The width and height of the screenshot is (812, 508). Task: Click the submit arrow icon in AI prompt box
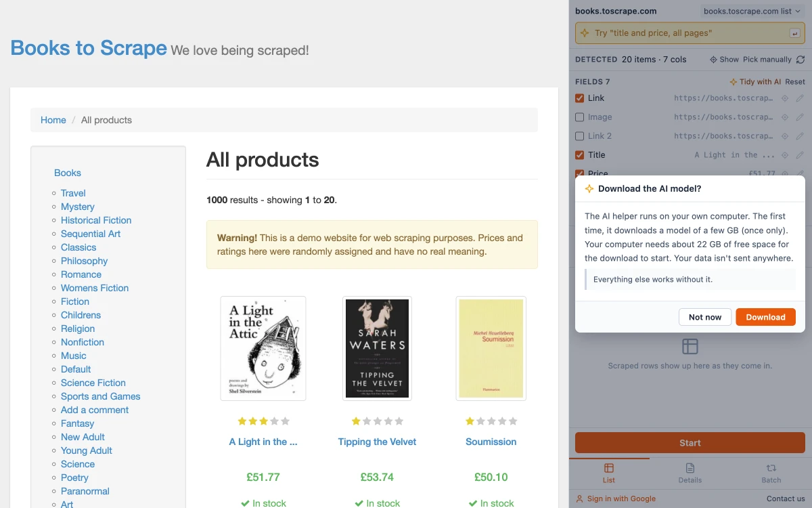click(794, 33)
